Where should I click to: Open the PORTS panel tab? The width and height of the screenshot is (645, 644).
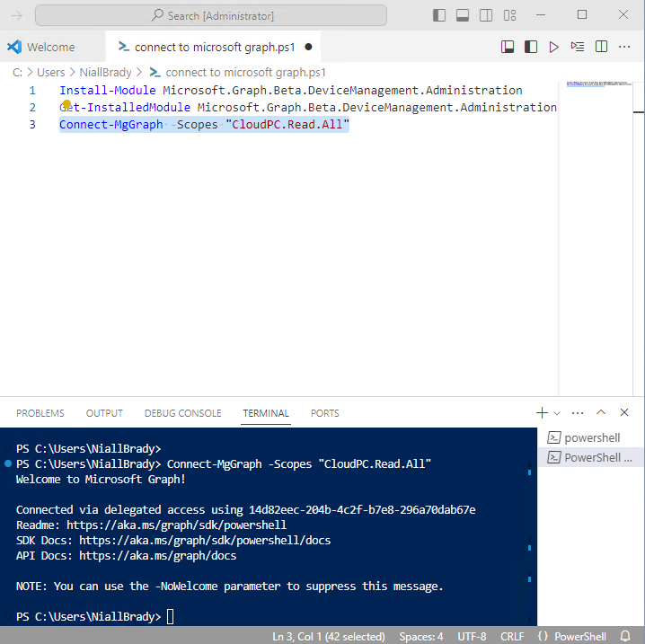coord(325,413)
